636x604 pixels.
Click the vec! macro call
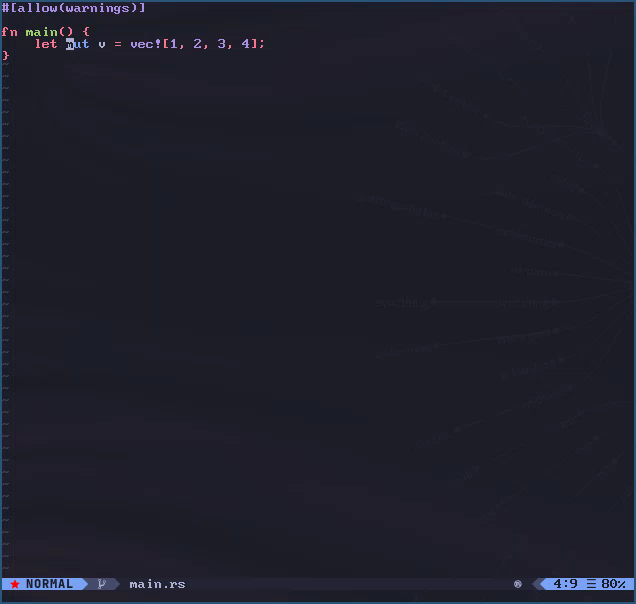click(146, 44)
